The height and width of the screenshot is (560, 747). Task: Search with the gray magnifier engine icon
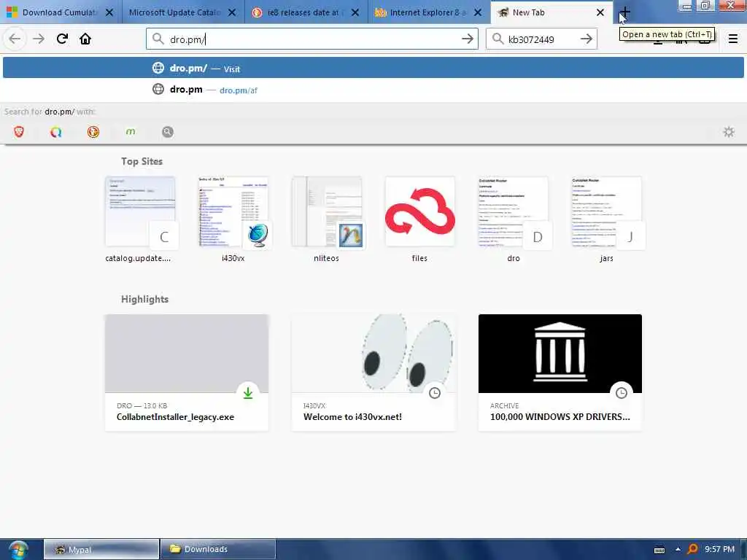pos(168,132)
